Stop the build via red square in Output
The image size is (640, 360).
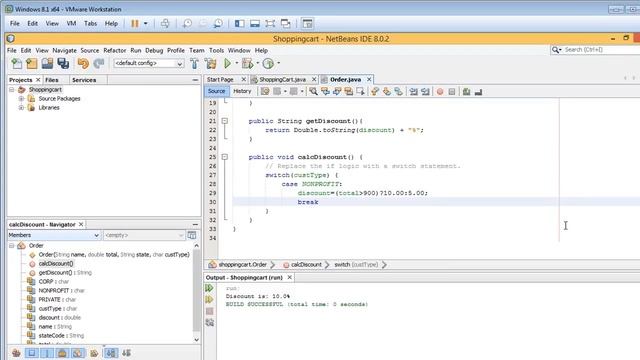click(x=209, y=311)
